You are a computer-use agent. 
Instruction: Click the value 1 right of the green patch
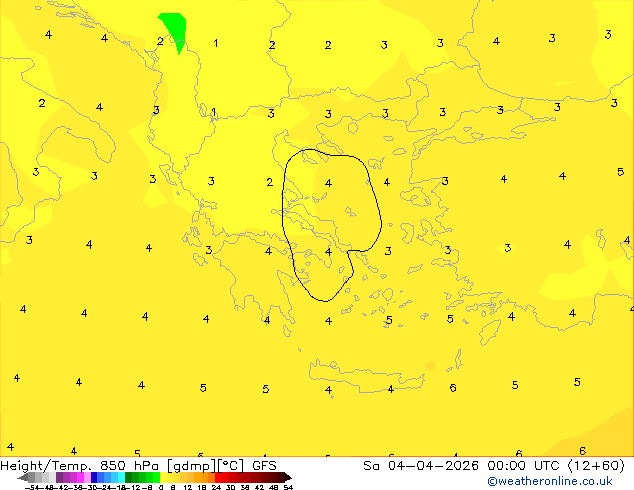click(x=216, y=43)
